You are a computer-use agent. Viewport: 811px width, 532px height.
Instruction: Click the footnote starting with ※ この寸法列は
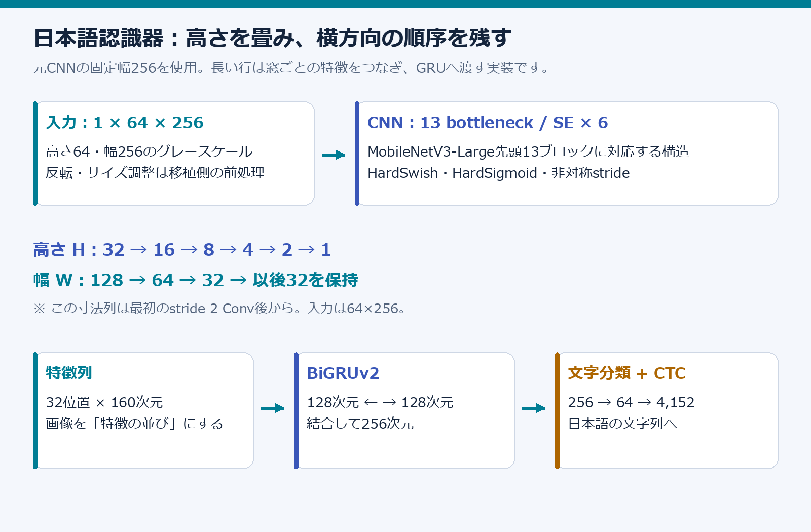tap(219, 308)
